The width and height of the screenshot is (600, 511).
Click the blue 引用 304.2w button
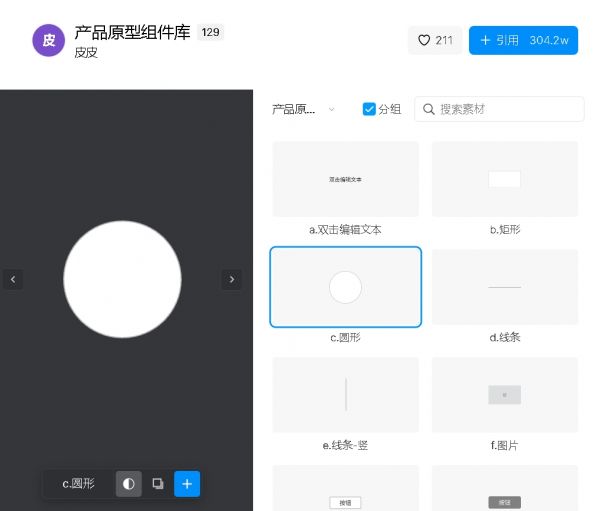click(523, 40)
